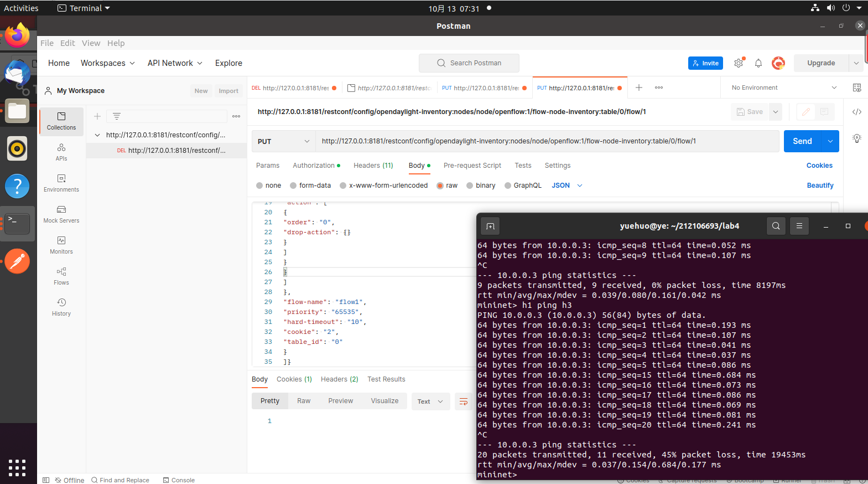868x484 pixels.
Task: Open the JSON format dropdown
Action: click(566, 186)
